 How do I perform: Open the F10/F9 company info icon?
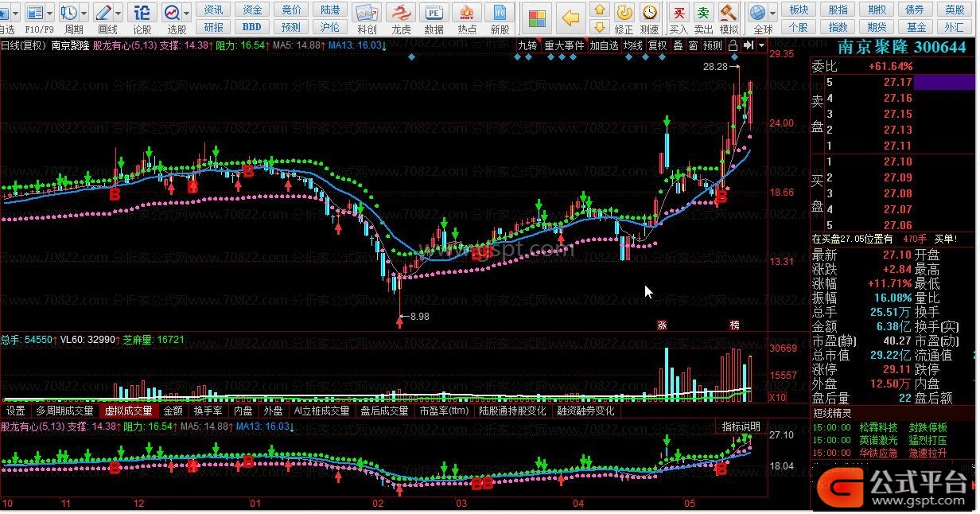tap(35, 12)
